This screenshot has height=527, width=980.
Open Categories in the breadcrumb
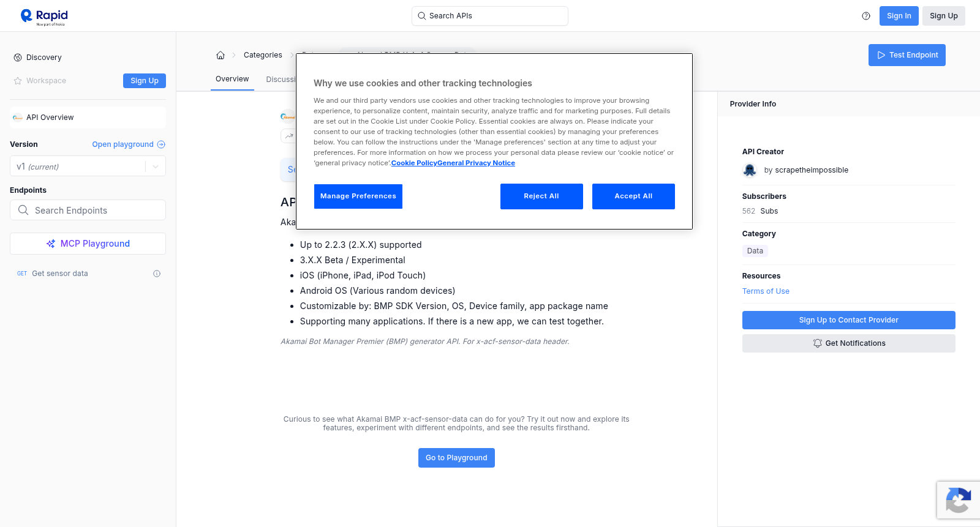[x=263, y=55]
